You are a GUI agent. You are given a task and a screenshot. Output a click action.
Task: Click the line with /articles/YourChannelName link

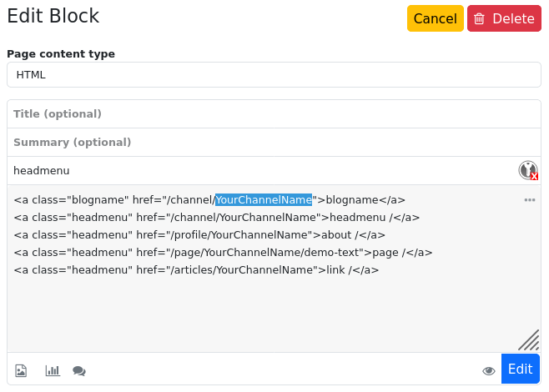[196, 270]
